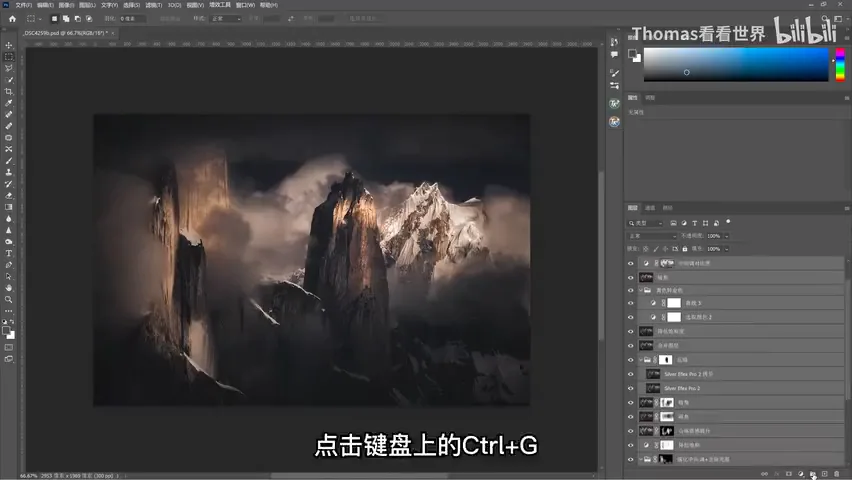Toggle visibility of the bottom group layer
Image resolution: width=852 pixels, height=480 pixels.
[631, 459]
